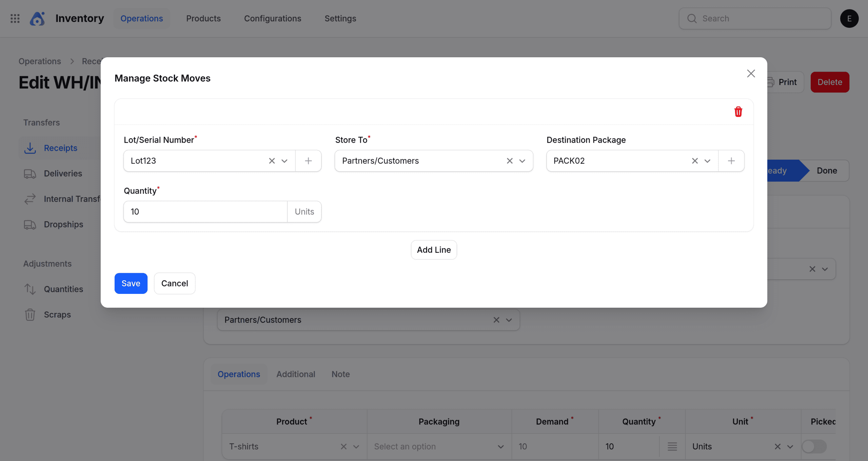
Task: Click the stock moves list icon in Quantity column
Action: pyautogui.click(x=672, y=446)
